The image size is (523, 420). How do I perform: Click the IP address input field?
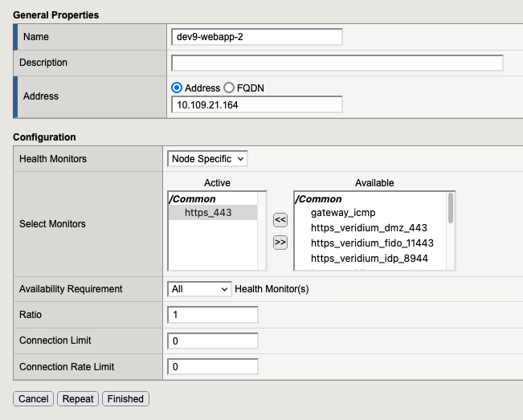[x=257, y=105]
